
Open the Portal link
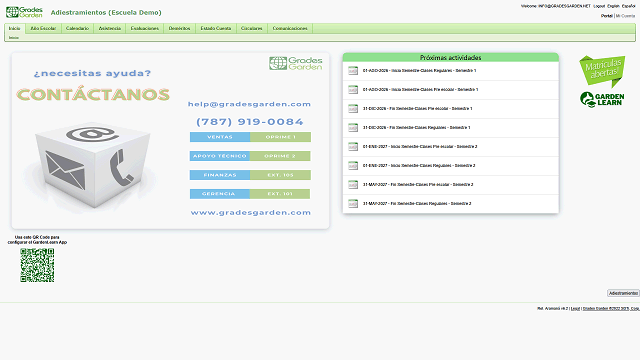pos(607,16)
